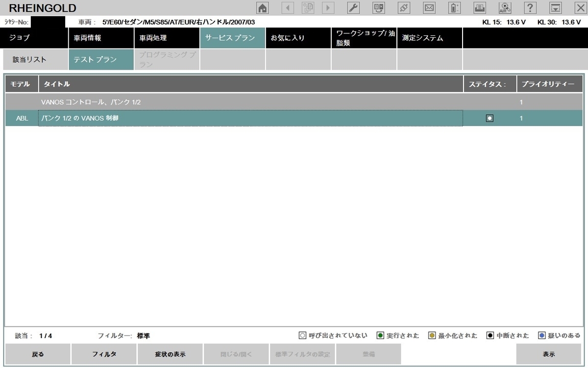
Task: Click the black 中断された legend marker
Action: pyautogui.click(x=490, y=336)
